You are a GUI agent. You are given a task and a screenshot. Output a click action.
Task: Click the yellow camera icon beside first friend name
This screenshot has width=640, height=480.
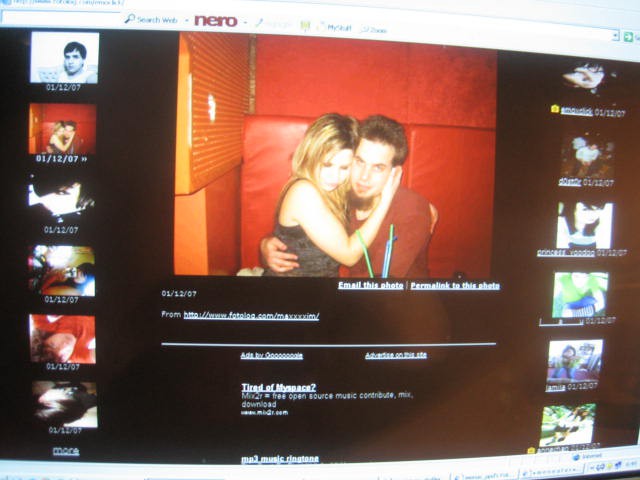(x=555, y=109)
